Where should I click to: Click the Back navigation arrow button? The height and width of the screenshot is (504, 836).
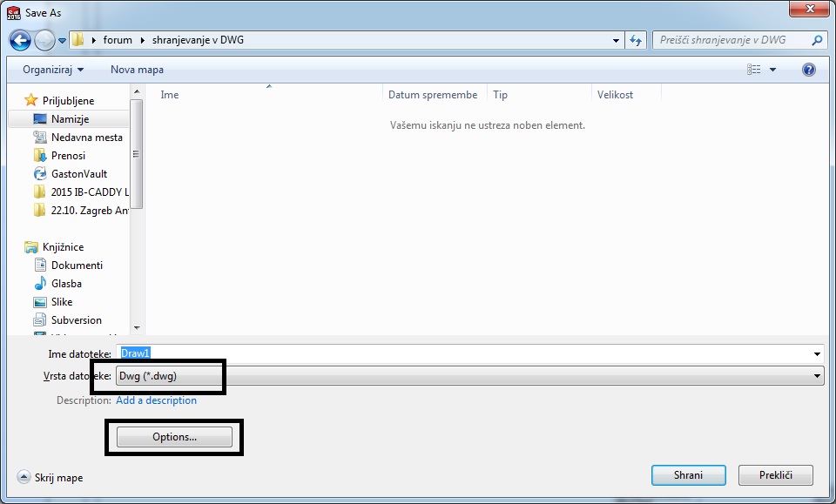point(21,40)
